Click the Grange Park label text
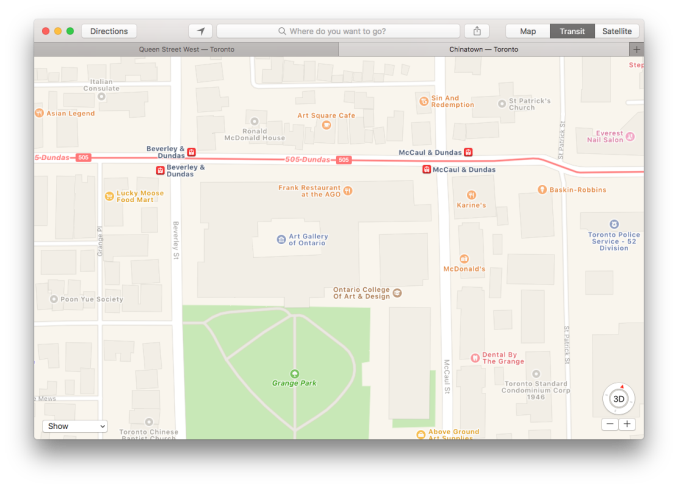 coord(294,383)
